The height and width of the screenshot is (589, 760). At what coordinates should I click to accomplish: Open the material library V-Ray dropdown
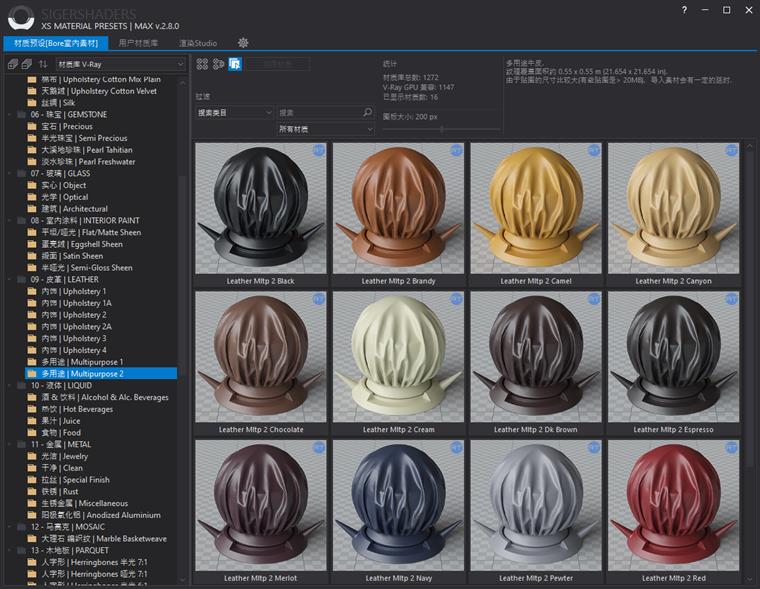(x=121, y=64)
